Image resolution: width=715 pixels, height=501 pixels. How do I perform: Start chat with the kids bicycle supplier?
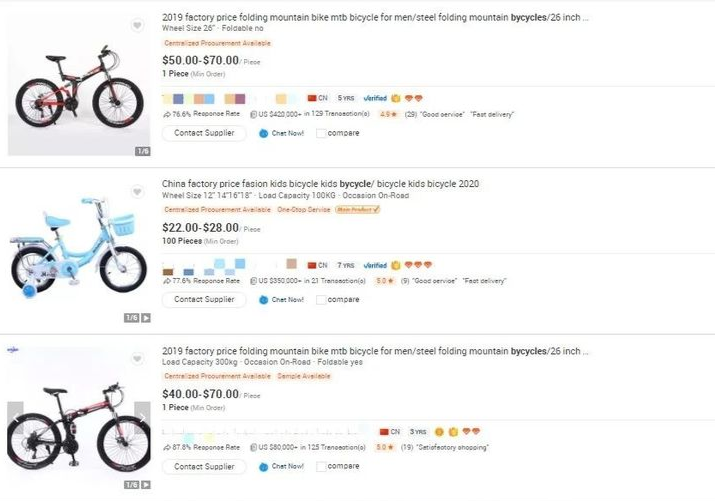click(281, 300)
